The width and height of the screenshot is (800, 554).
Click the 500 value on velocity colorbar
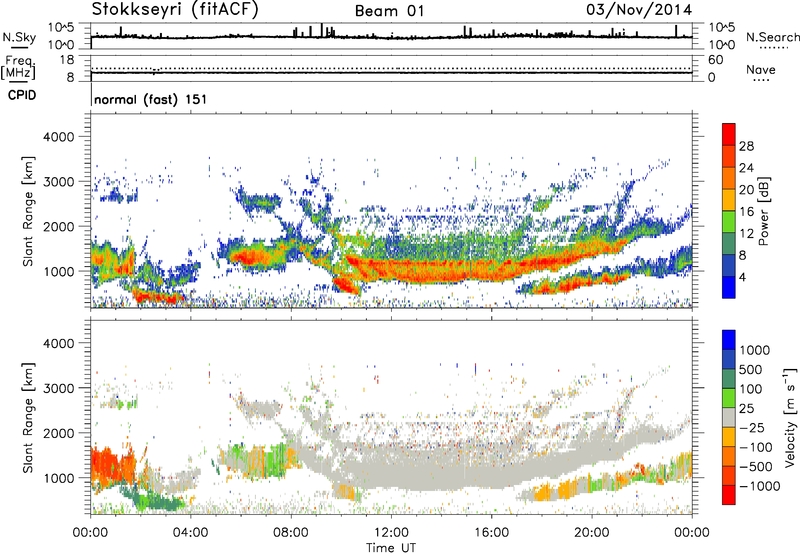pos(751,369)
